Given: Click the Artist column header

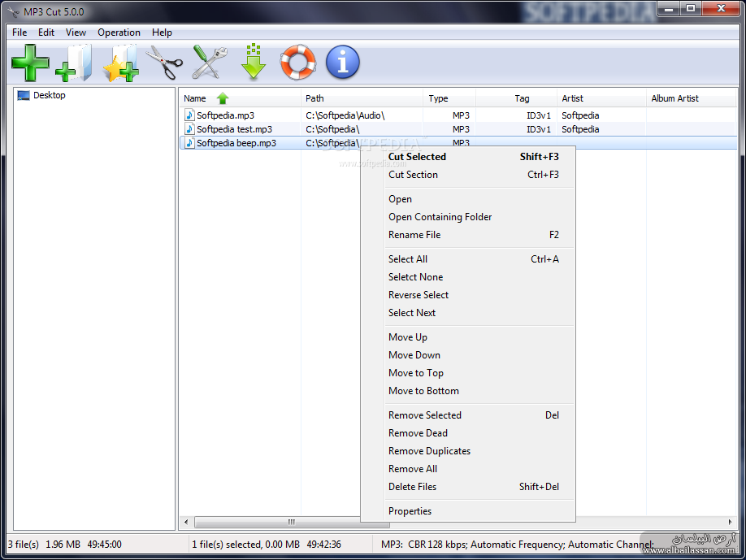Looking at the screenshot, I should point(572,98).
